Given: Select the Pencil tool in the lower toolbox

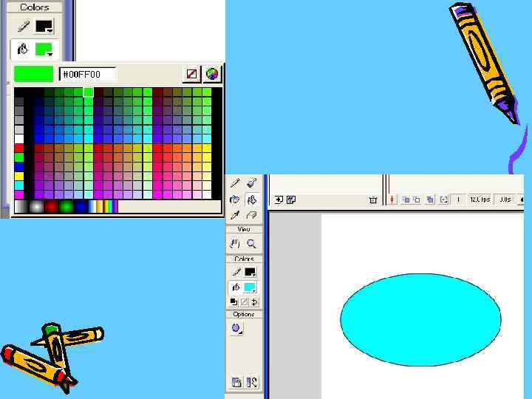Looking at the screenshot, I should pyautogui.click(x=235, y=183).
